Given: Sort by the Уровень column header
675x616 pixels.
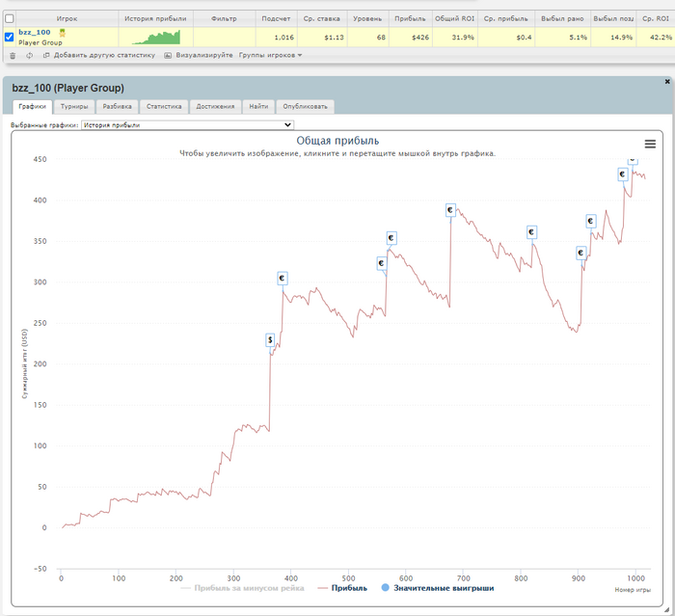Looking at the screenshot, I should point(367,18).
